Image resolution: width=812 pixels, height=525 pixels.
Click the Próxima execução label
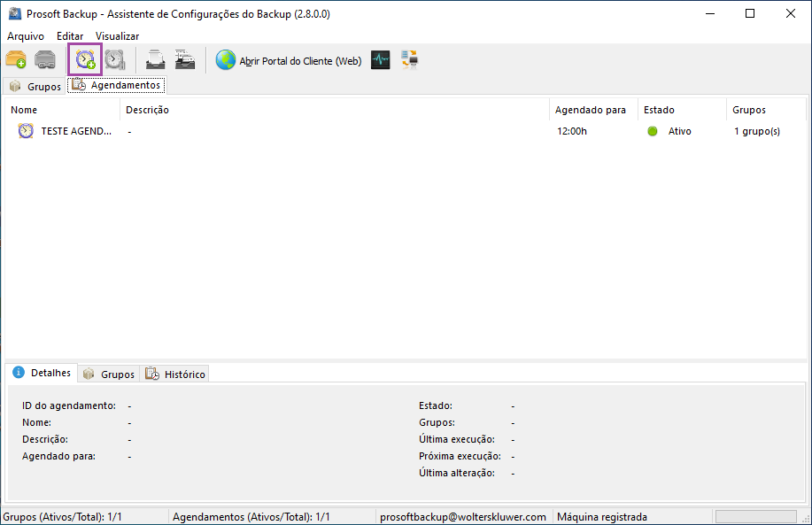[460, 456]
